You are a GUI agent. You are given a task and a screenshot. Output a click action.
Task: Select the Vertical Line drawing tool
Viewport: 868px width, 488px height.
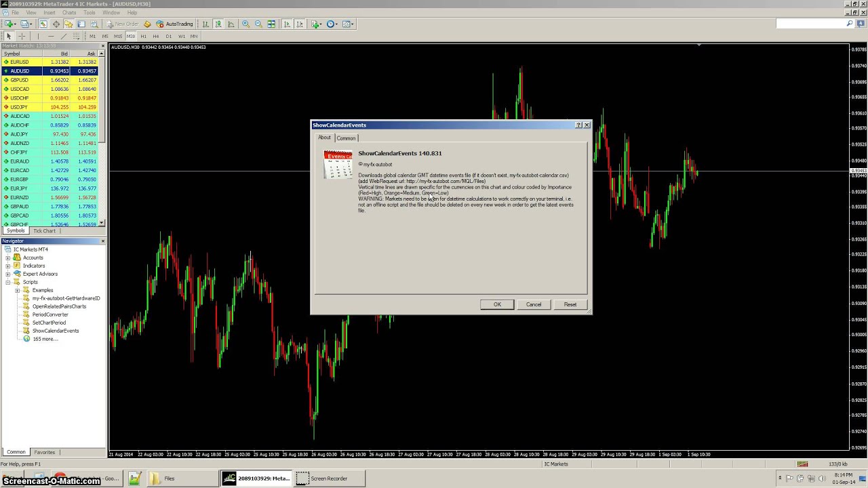click(x=38, y=36)
